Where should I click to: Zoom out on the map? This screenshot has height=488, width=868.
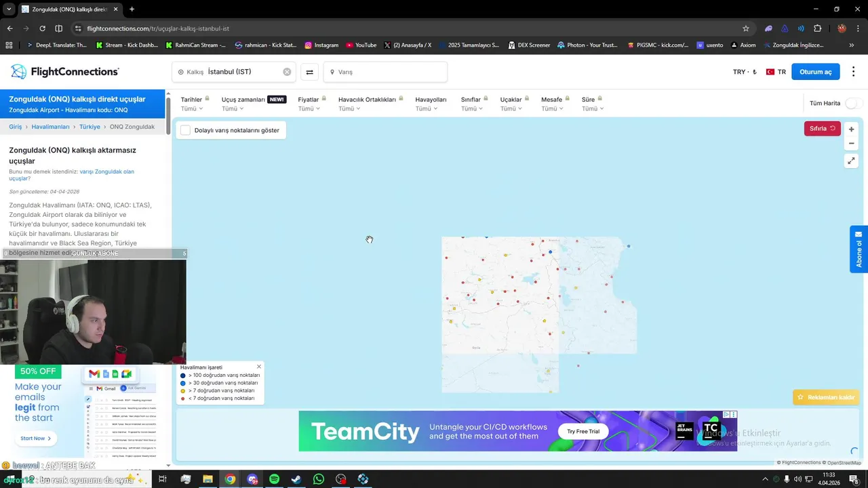pyautogui.click(x=851, y=143)
